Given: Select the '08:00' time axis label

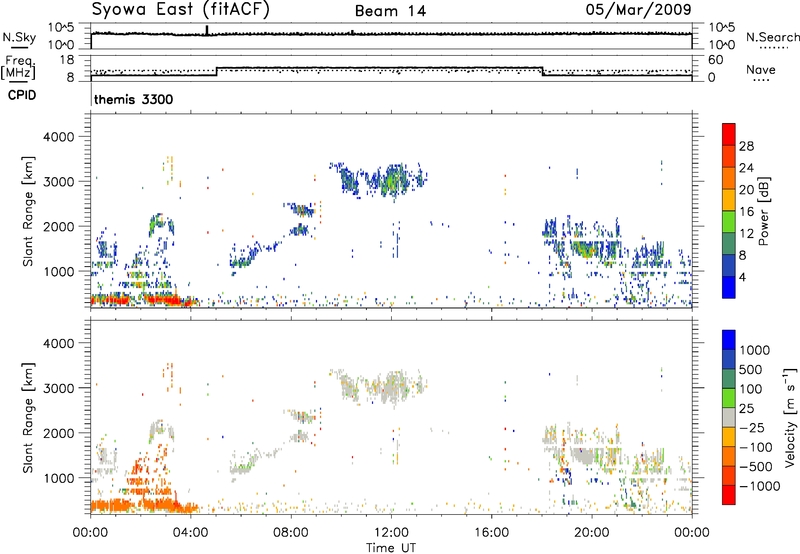Looking at the screenshot, I should pos(291,533).
